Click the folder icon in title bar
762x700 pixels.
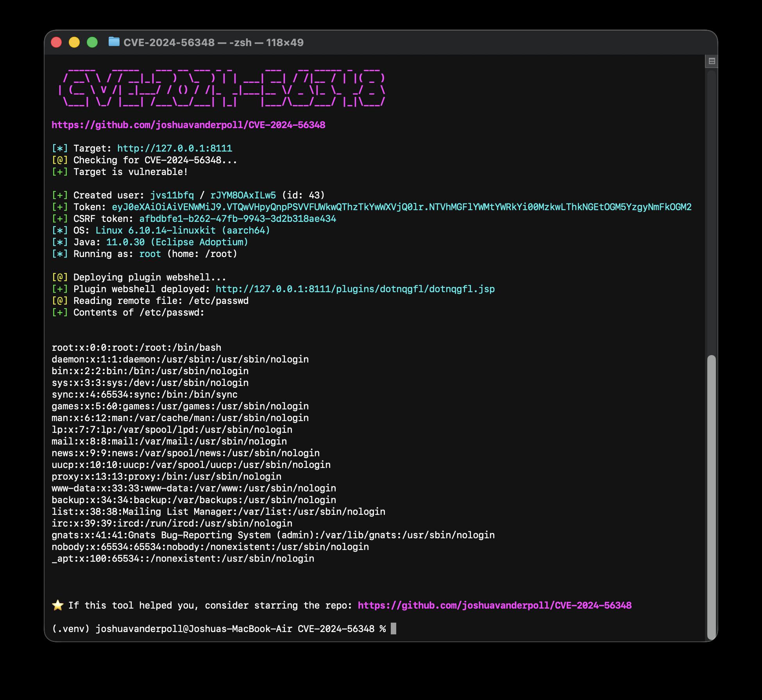pyautogui.click(x=114, y=42)
